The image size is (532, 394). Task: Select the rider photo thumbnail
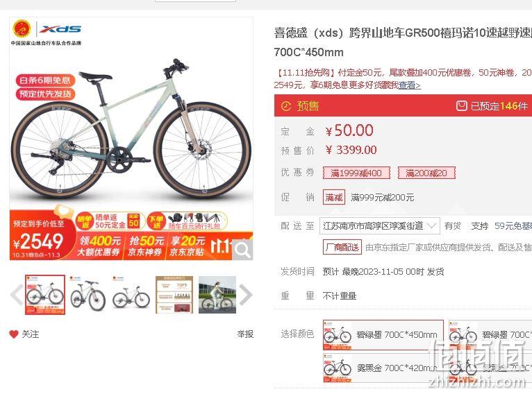pyautogui.click(x=217, y=295)
